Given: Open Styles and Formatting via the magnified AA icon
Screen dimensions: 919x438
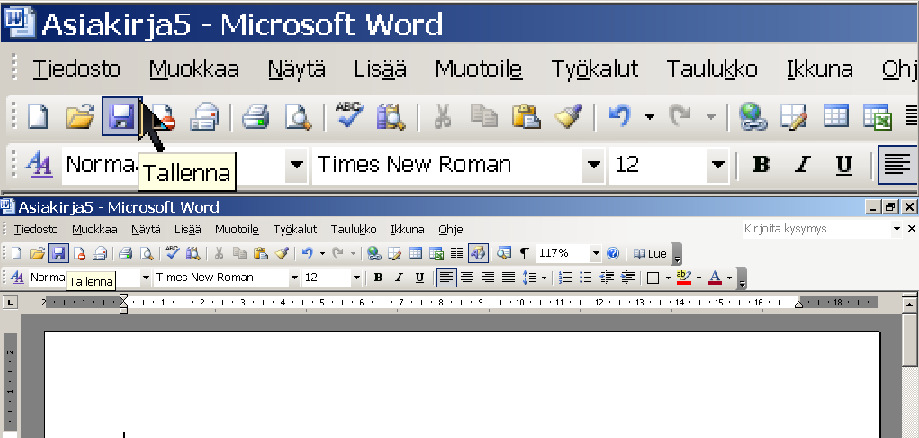Looking at the screenshot, I should point(40,165).
